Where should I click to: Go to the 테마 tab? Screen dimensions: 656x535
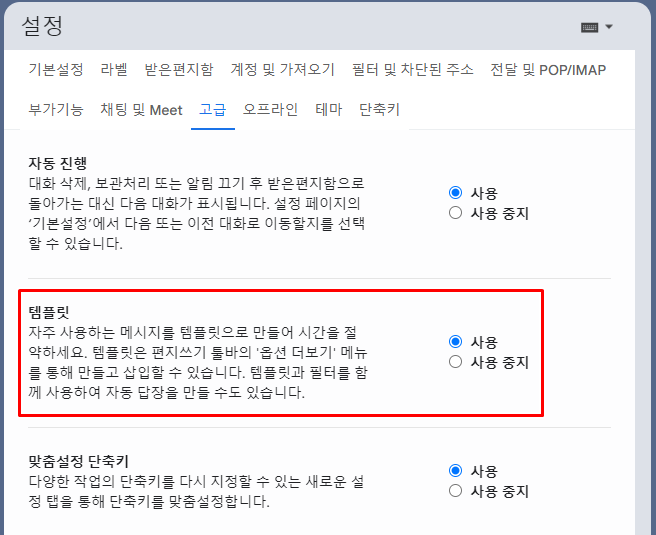click(x=328, y=110)
